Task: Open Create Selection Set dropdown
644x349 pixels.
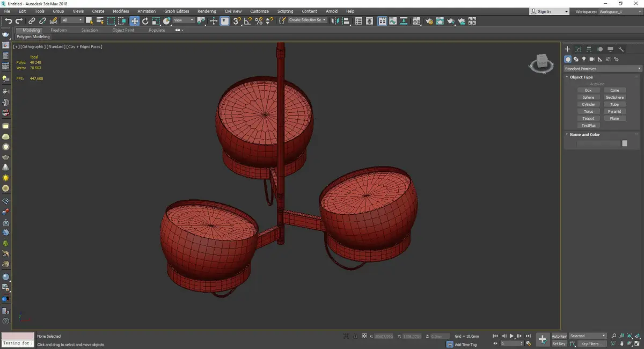Action: [308, 20]
